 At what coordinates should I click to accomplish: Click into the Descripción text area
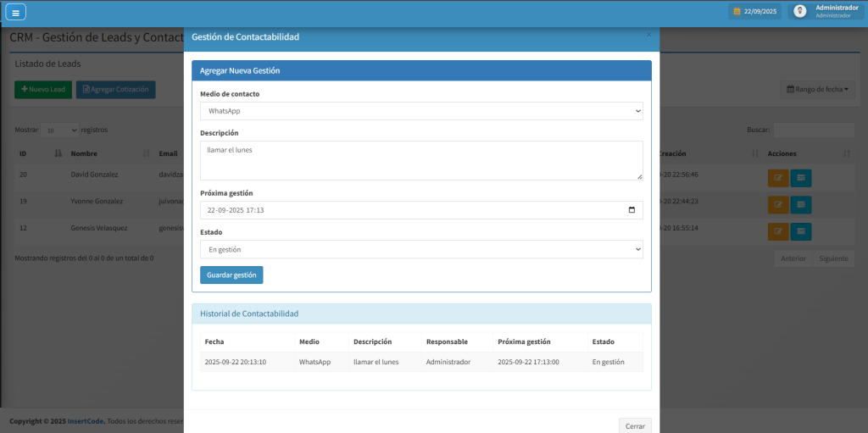(x=421, y=161)
